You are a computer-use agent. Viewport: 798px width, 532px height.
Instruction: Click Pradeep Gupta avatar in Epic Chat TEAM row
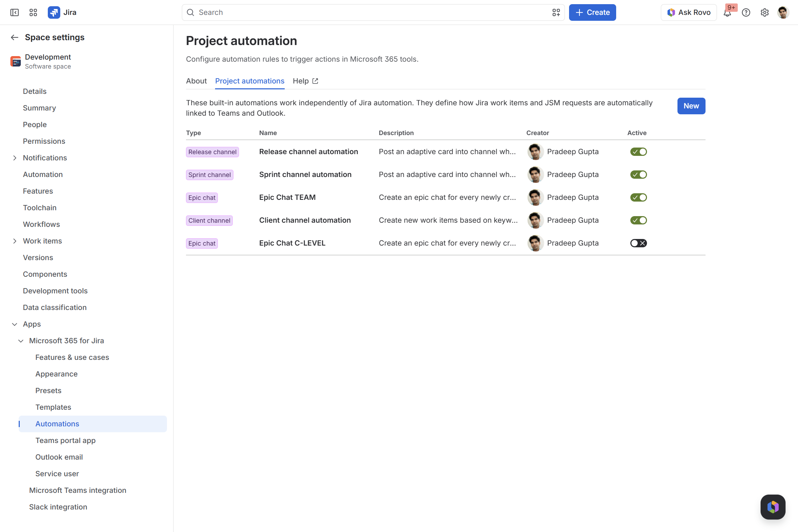click(535, 197)
